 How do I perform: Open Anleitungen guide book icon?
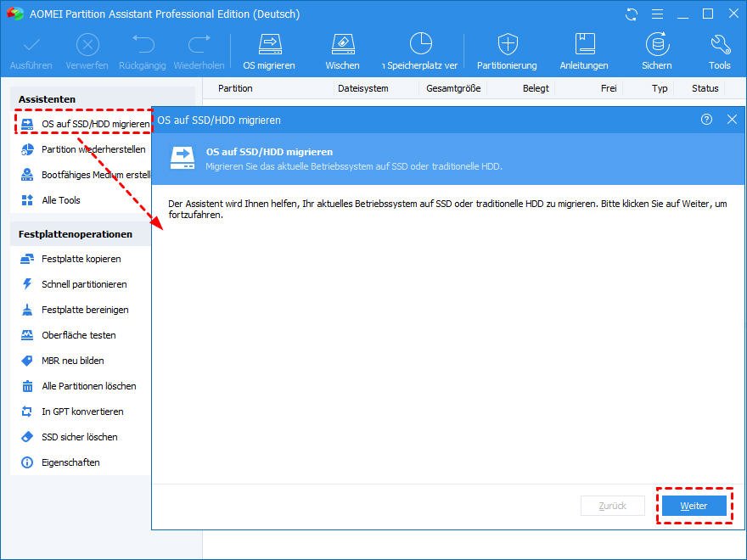point(585,44)
